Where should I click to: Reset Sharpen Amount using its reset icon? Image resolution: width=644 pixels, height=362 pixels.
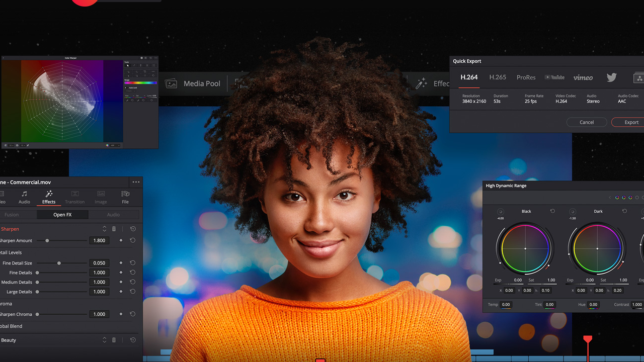pyautogui.click(x=132, y=240)
